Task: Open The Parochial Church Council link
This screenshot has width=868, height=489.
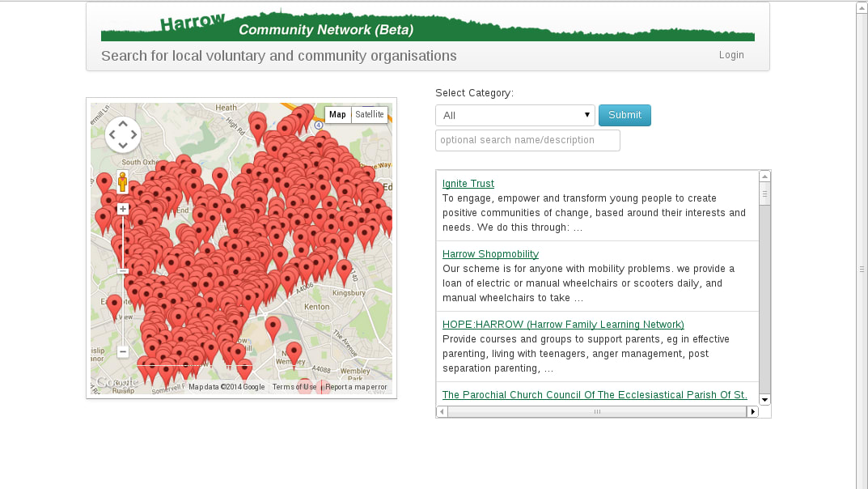Action: [595, 394]
